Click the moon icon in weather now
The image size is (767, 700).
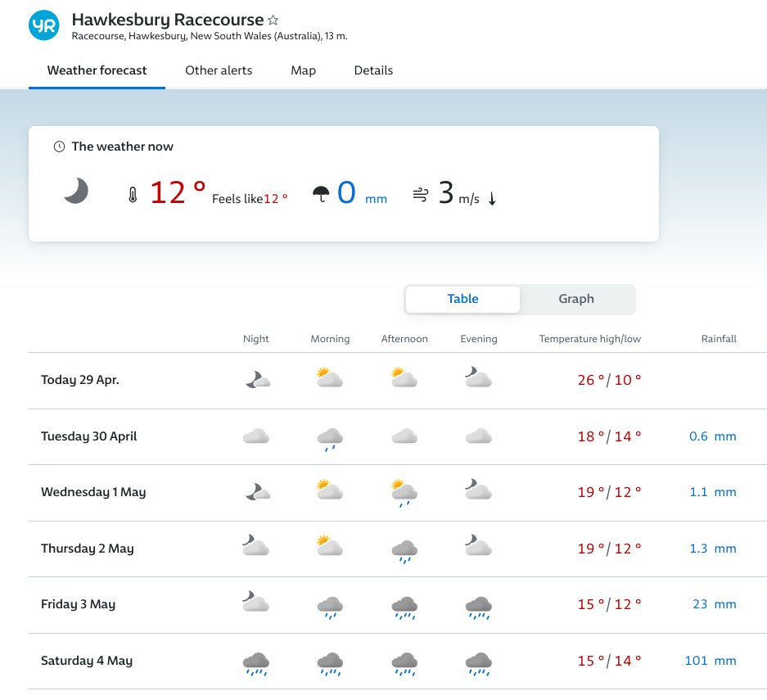tap(76, 191)
